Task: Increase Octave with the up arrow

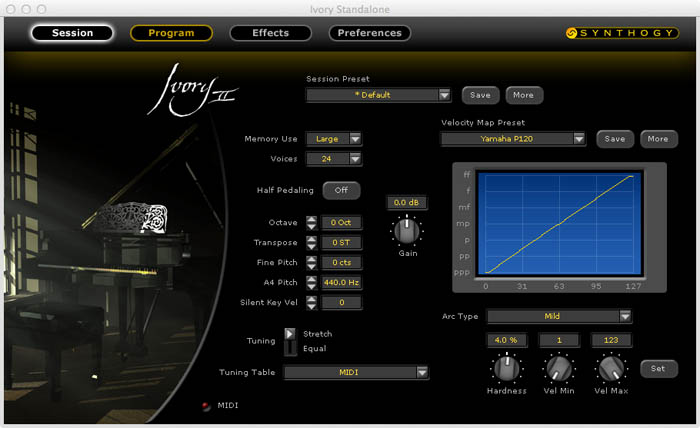Action: [x=312, y=219]
